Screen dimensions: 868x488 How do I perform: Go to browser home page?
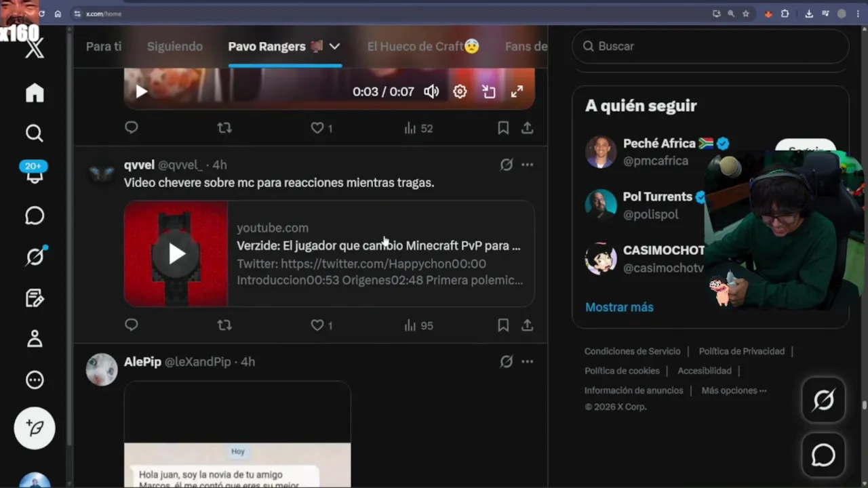58,14
